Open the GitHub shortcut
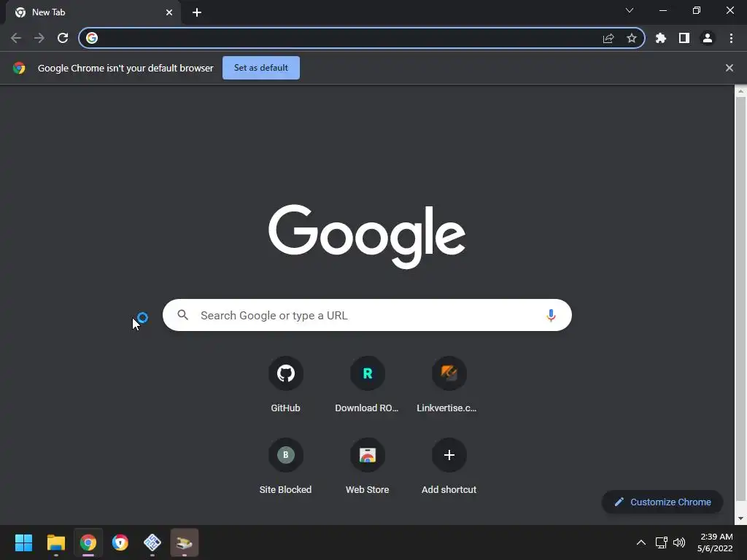Viewport: 747px width, 560px height. 285,384
